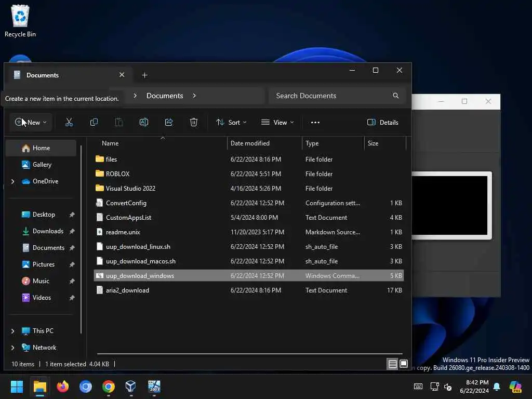Switch to details list view icon in status bar

coord(393,364)
